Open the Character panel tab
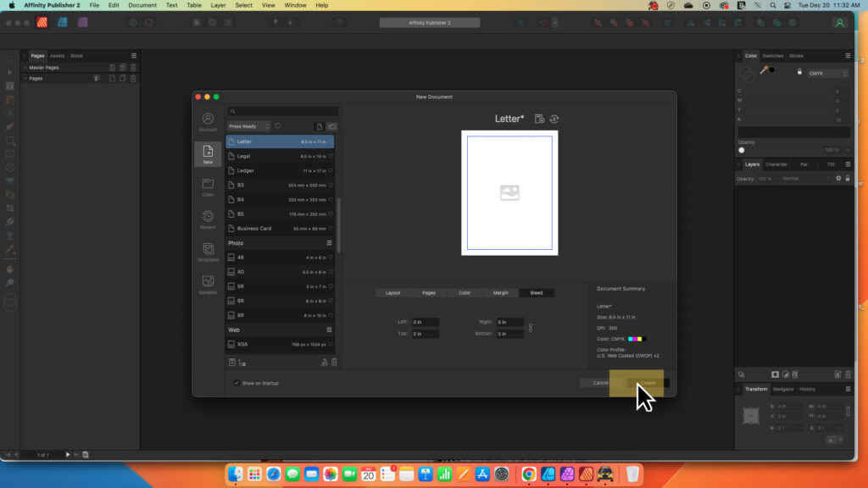Screen dimensions: 868x488 click(776, 164)
